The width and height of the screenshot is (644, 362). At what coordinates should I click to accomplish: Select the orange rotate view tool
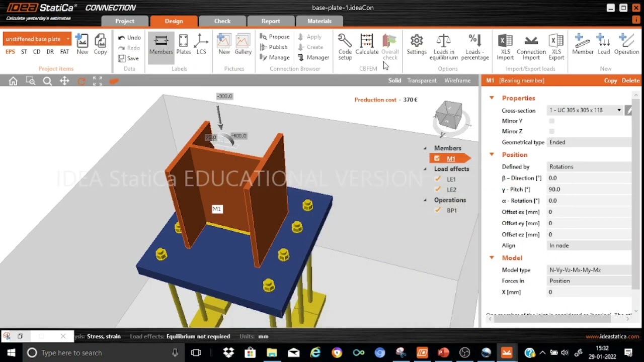pyautogui.click(x=82, y=81)
